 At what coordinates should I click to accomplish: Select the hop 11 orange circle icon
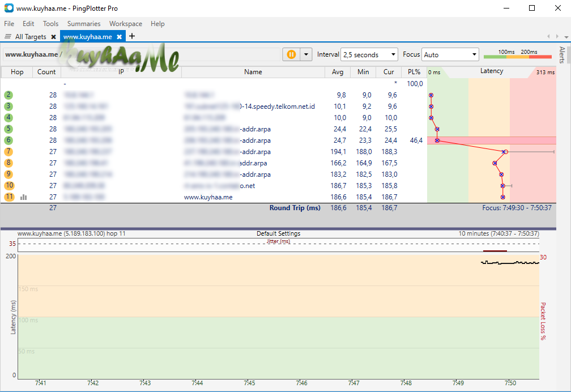[9, 197]
